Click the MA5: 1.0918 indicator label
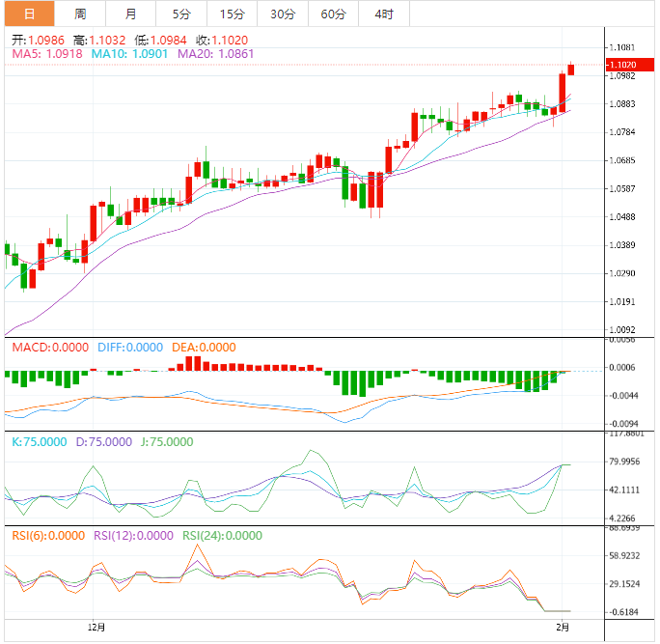The height and width of the screenshot is (644, 660). (x=47, y=55)
